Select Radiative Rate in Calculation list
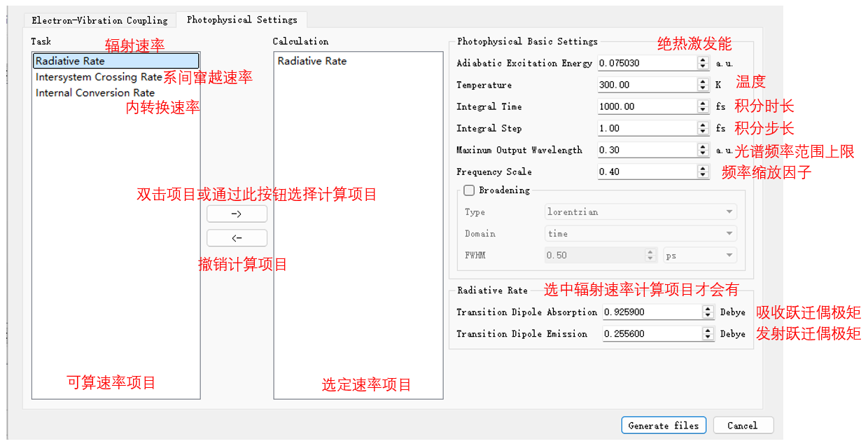 click(312, 62)
